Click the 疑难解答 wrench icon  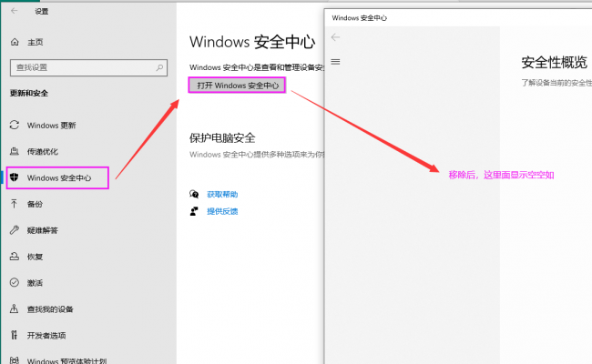coord(15,230)
